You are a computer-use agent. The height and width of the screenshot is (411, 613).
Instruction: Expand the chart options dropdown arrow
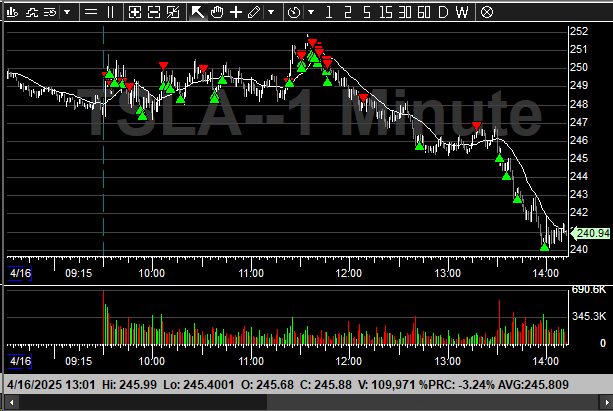67,13
